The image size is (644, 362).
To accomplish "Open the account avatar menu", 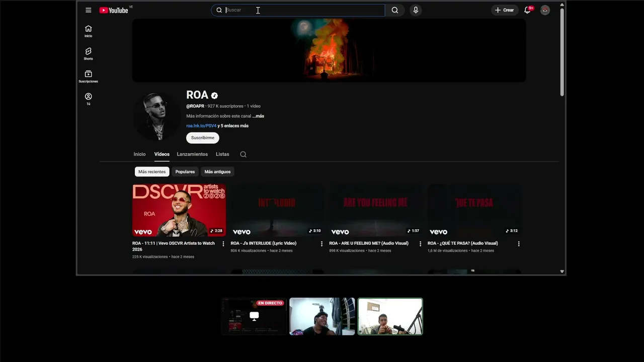I will 545,10.
